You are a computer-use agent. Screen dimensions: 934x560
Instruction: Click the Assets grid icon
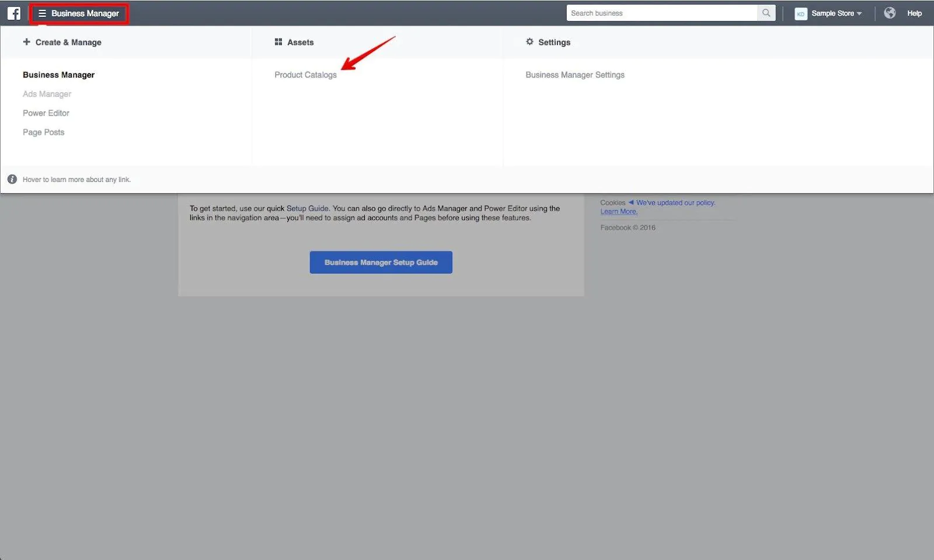278,42
